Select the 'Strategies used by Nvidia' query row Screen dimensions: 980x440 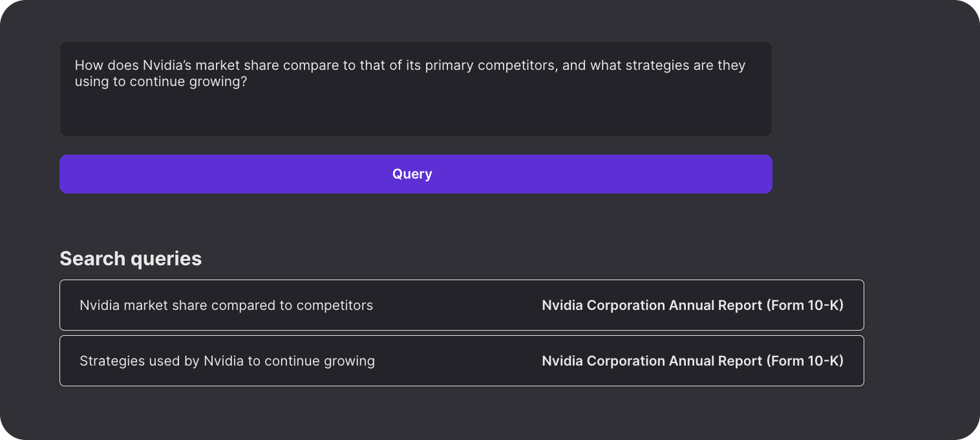click(227, 361)
